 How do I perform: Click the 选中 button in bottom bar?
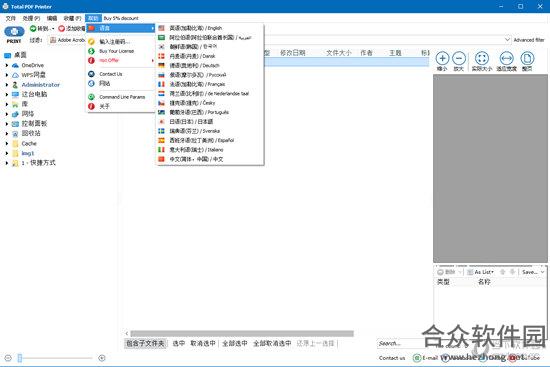pos(179,343)
